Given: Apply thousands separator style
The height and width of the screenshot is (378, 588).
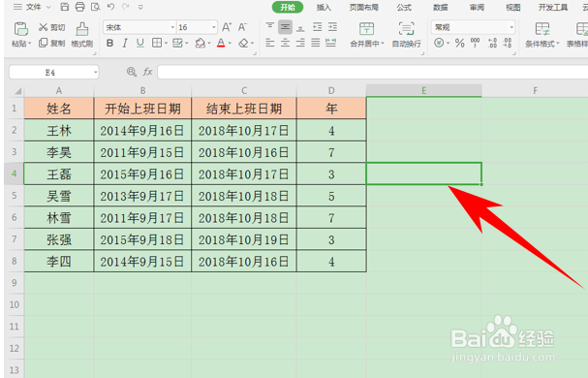Looking at the screenshot, I should coord(475,43).
